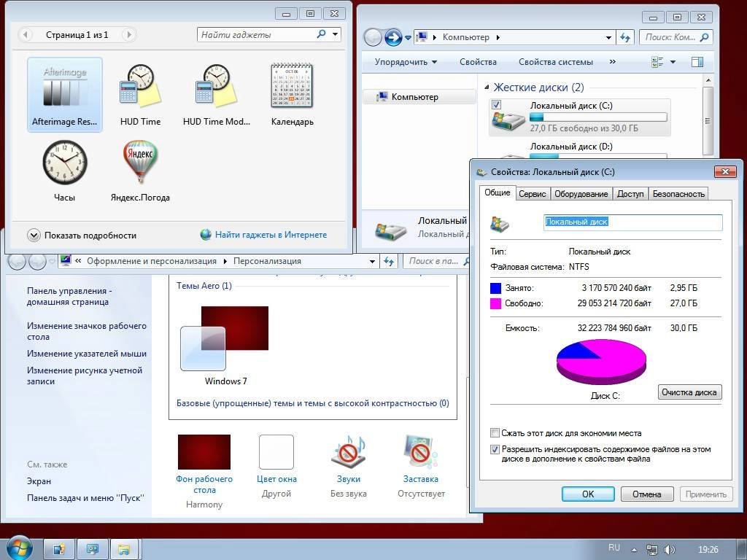Go to previous gadget page arrow

tap(26, 34)
